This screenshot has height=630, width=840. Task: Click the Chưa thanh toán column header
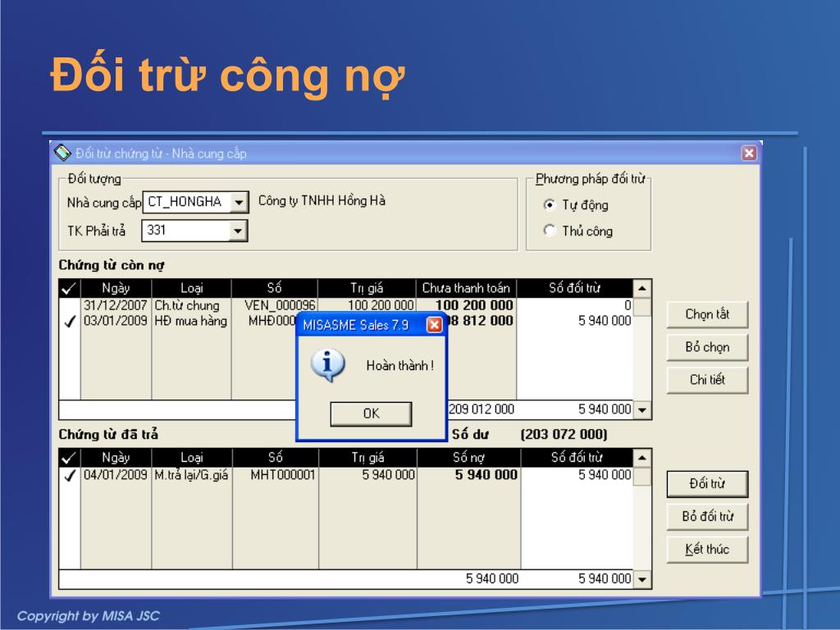[x=466, y=288]
